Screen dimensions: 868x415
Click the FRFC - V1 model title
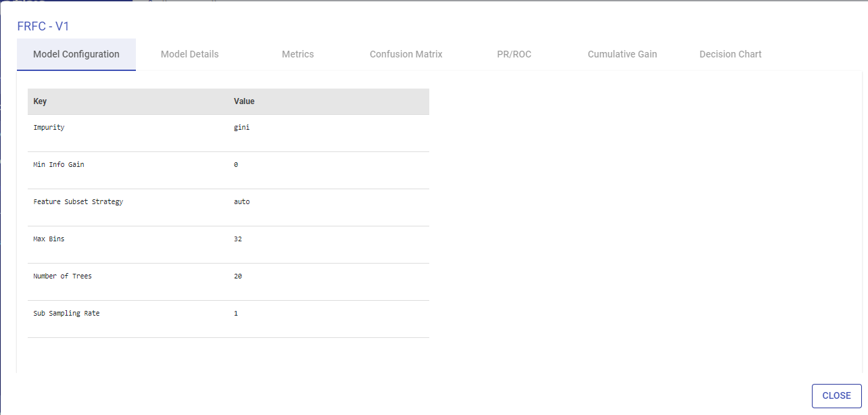coord(43,25)
